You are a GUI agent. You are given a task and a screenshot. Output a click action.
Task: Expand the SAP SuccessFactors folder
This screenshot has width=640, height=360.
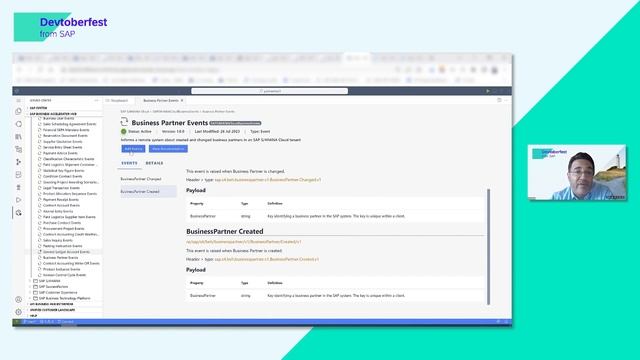[x=53, y=287]
